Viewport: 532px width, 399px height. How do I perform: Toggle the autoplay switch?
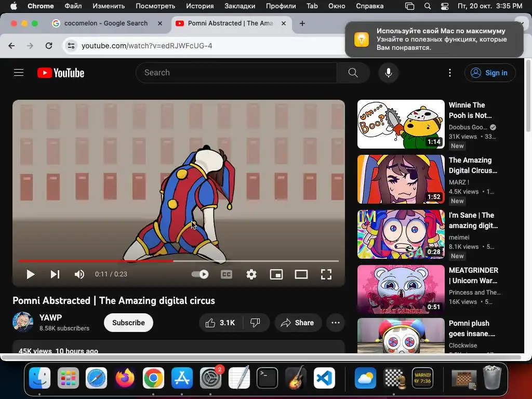[200, 274]
